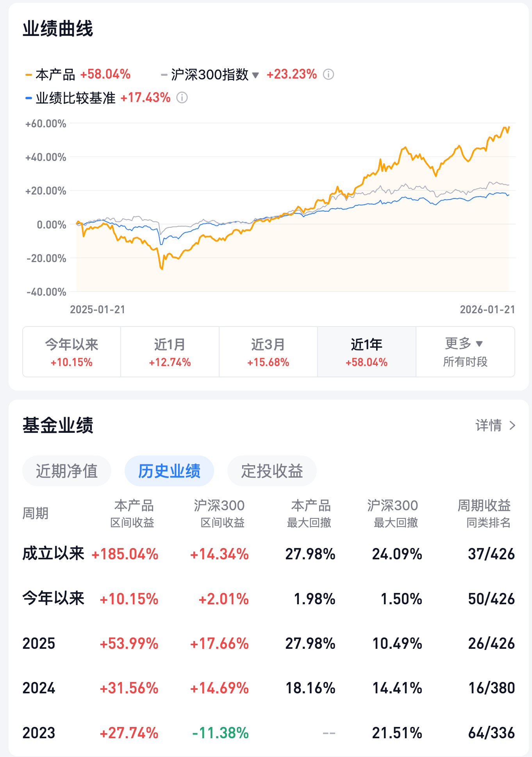Select the 近1年 period tab

pyautogui.click(x=366, y=352)
